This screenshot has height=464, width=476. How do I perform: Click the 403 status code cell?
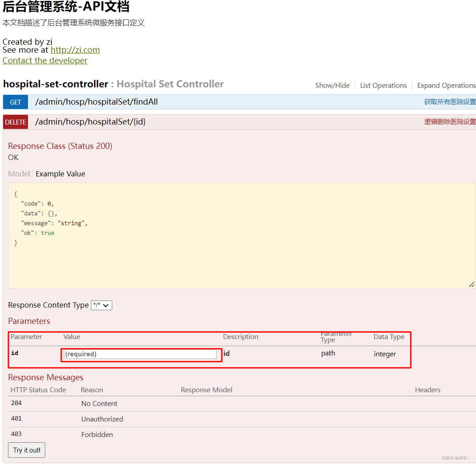(16, 434)
